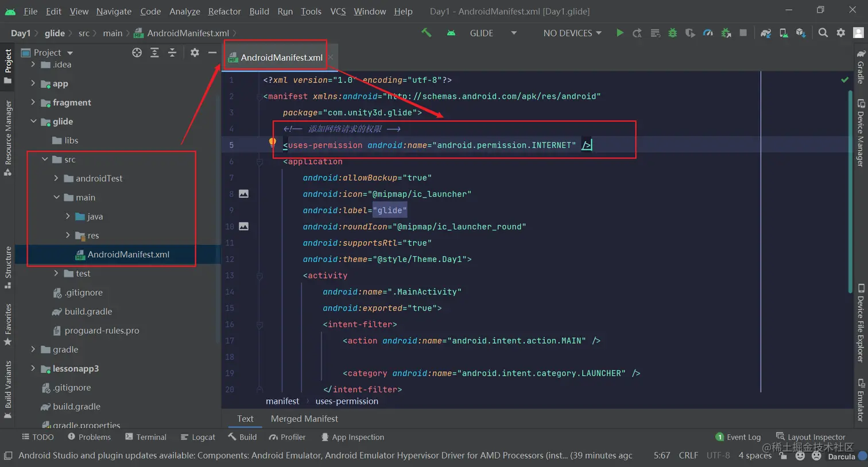Click Expand All in Project panel
This screenshot has width=868, height=467.
coord(154,52)
